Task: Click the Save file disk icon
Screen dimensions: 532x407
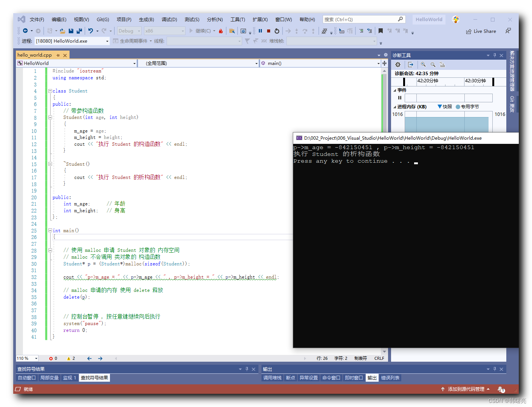Action: pyautogui.click(x=71, y=31)
